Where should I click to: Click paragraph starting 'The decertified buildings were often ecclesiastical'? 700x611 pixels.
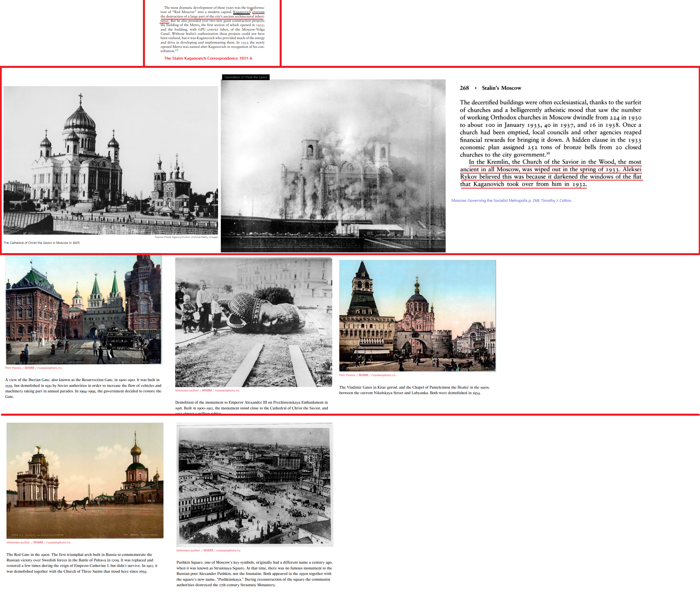(x=551, y=128)
